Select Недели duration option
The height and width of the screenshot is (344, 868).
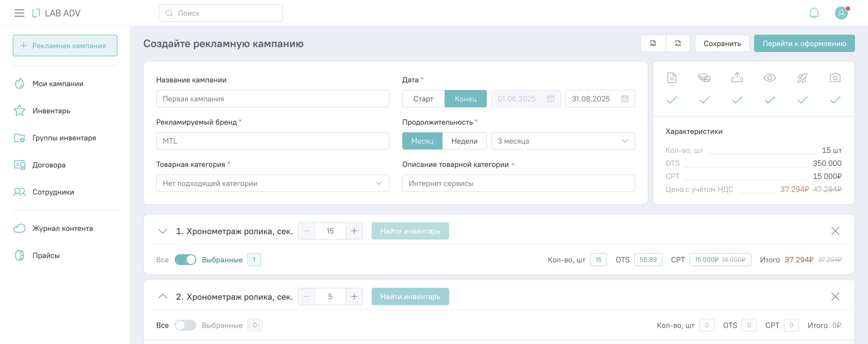pyautogui.click(x=464, y=141)
